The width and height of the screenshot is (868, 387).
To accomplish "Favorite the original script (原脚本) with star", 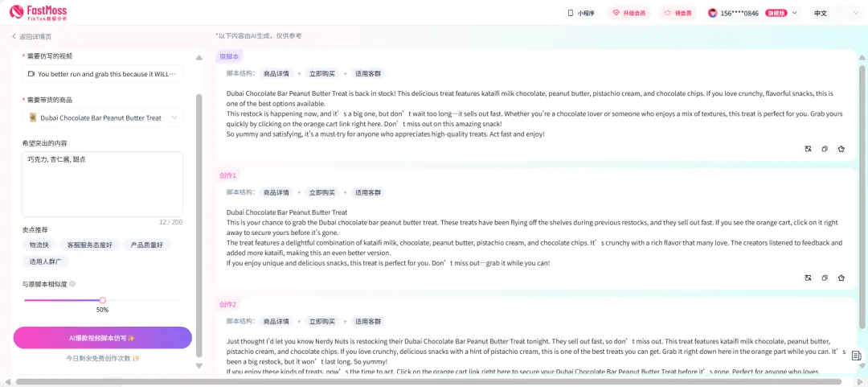I will tap(841, 149).
